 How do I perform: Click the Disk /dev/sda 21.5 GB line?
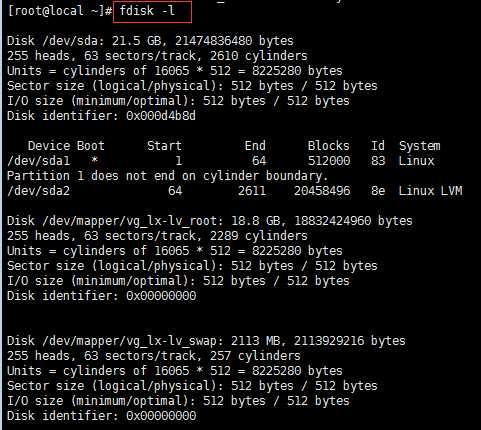(150, 41)
